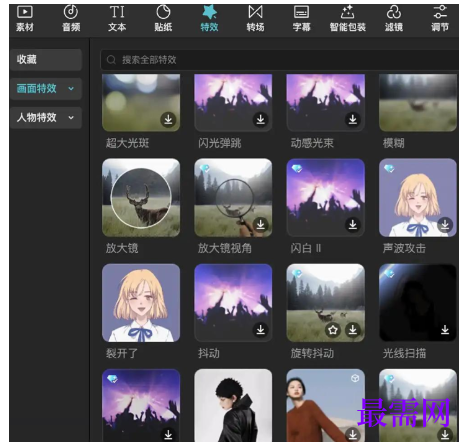Screen dimensions: 469x444
Task: Download the 声波攻击 effect
Action: pyautogui.click(x=445, y=225)
